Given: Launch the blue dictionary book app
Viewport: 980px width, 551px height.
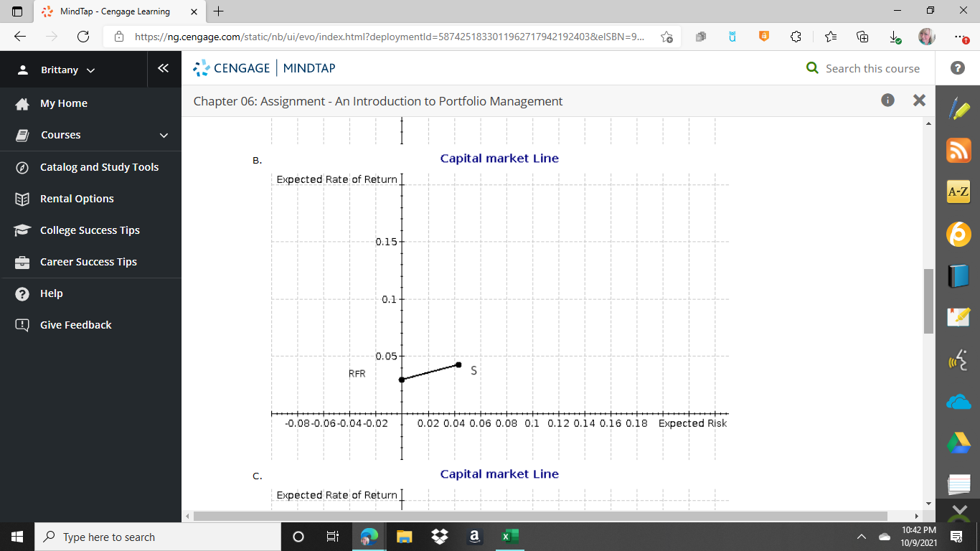Looking at the screenshot, I should tap(958, 275).
